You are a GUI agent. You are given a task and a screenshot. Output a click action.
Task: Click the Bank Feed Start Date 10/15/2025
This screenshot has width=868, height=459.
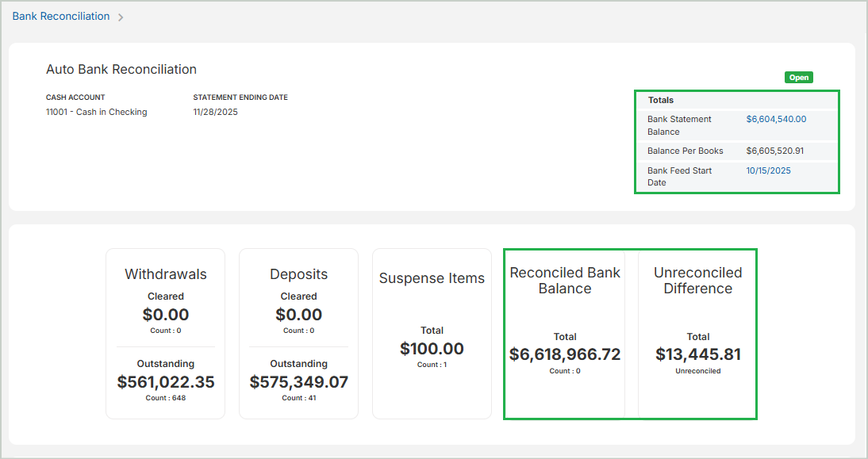(768, 170)
